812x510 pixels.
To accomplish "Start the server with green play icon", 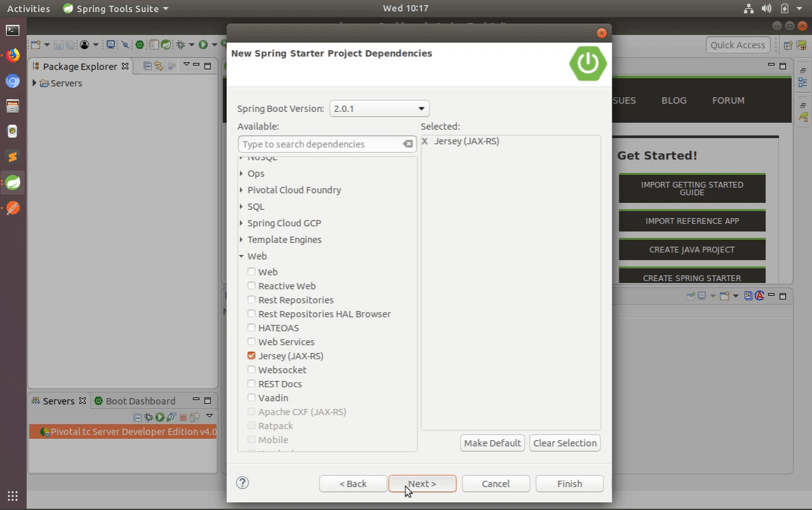I will (160, 417).
